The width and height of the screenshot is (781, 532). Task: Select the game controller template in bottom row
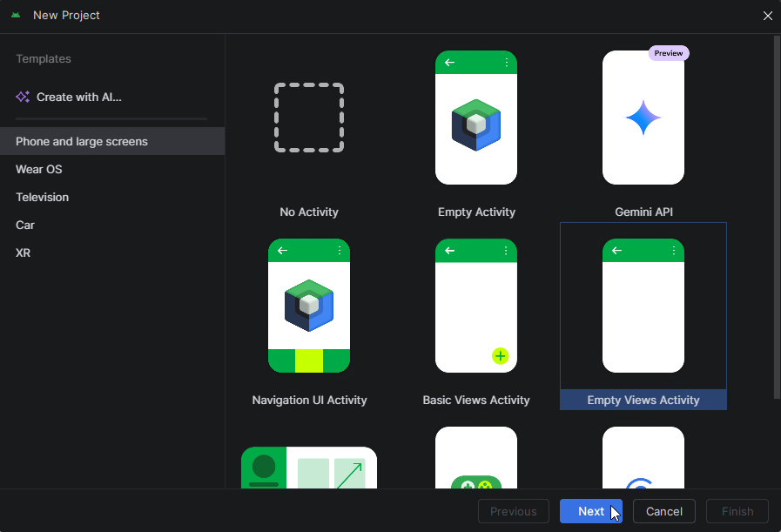(x=476, y=457)
